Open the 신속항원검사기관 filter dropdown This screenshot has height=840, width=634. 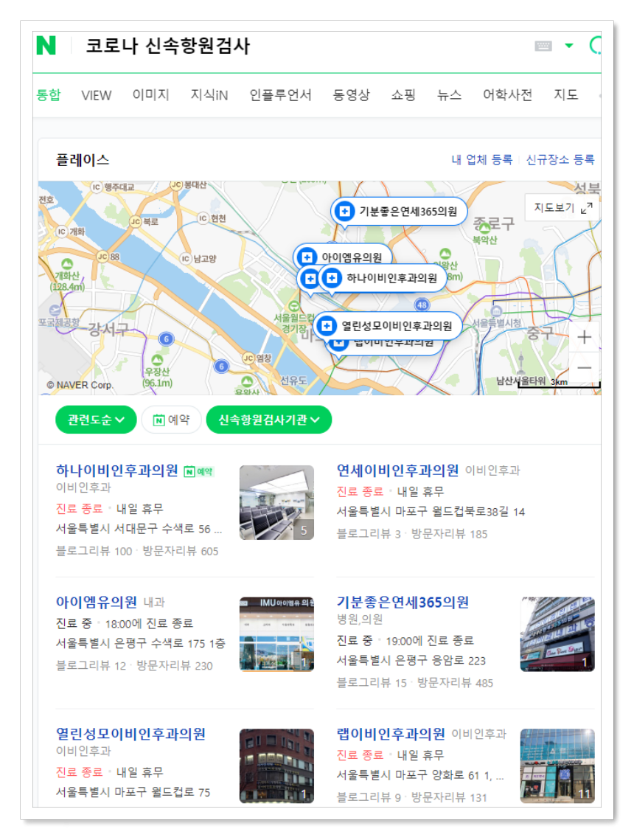269,420
